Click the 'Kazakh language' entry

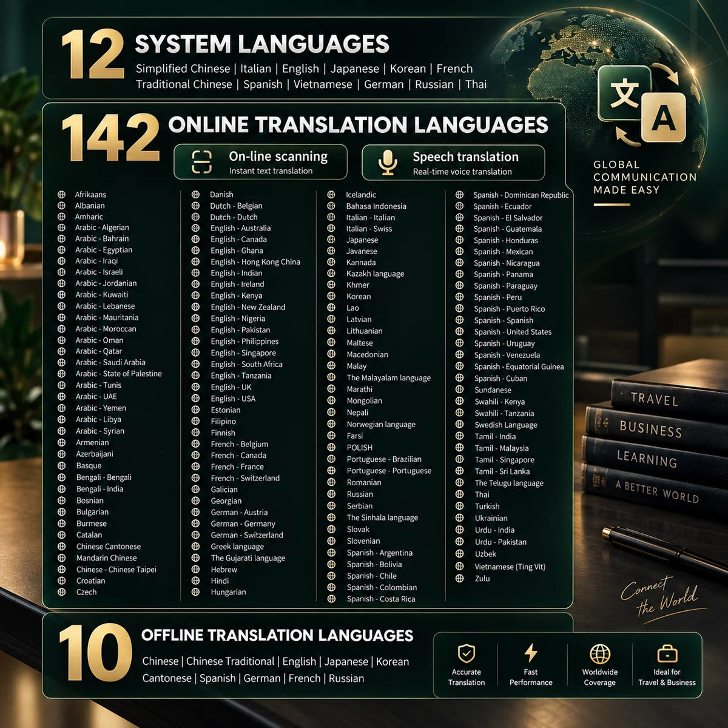click(x=375, y=274)
